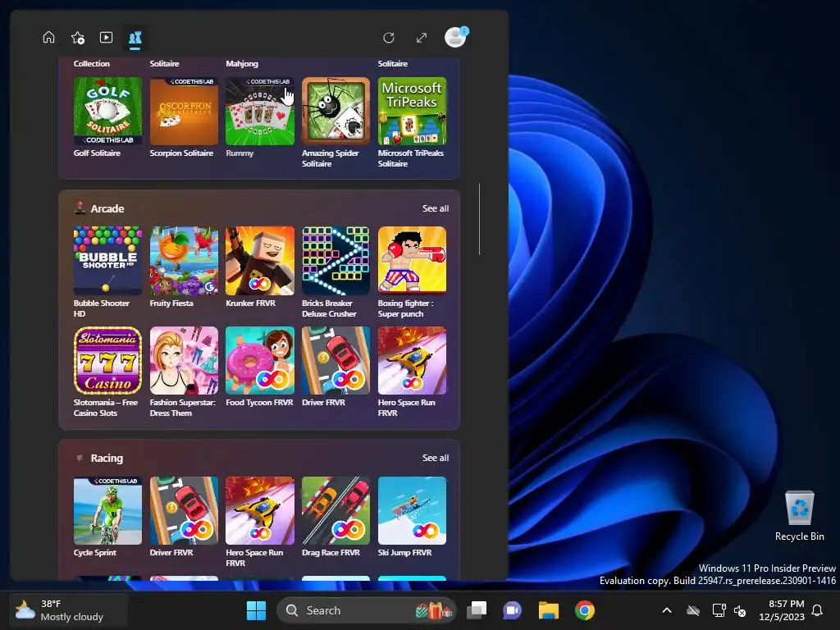The image size is (840, 630).
Task: Open the Rummy card game tile
Action: pyautogui.click(x=260, y=111)
